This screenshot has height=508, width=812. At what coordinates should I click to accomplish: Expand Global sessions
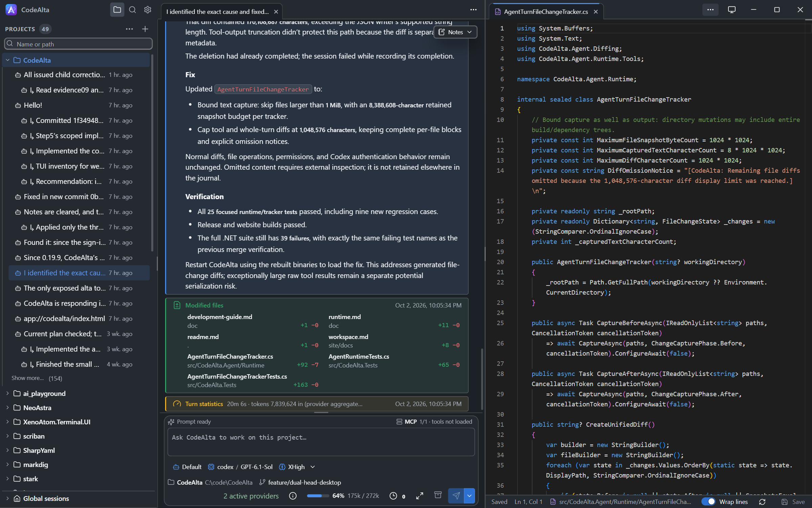[x=7, y=499]
